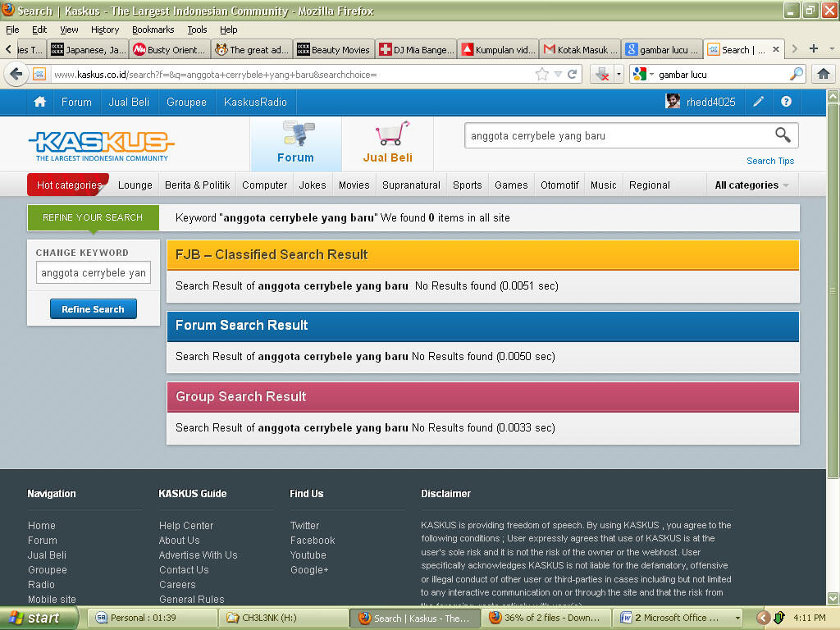
Task: Click the Help Center footer link
Action: point(186,526)
